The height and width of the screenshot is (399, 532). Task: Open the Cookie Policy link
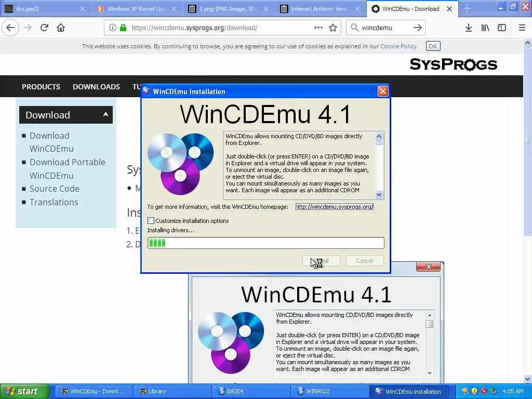point(398,46)
